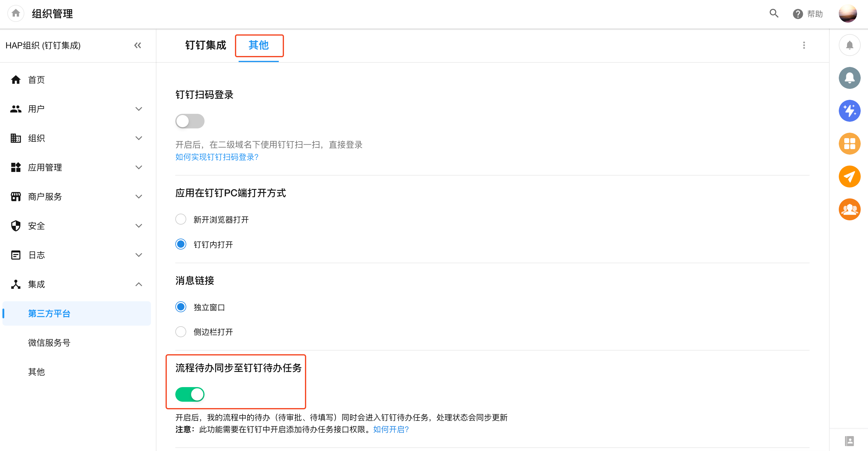This screenshot has height=451, width=868.
Task: Select 侧边栏打开 radio option
Action: coord(181,332)
